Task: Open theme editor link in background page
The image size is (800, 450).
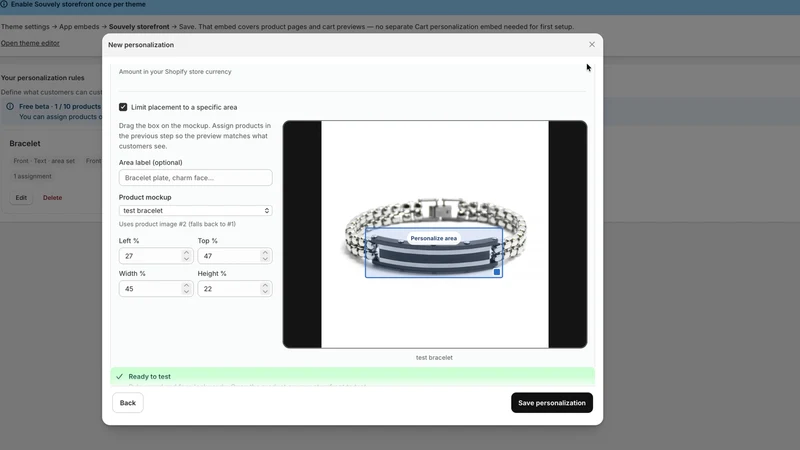Action: (x=30, y=43)
